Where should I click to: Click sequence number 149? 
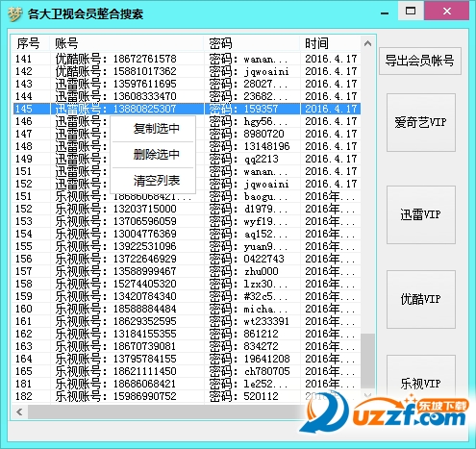pyautogui.click(x=24, y=159)
